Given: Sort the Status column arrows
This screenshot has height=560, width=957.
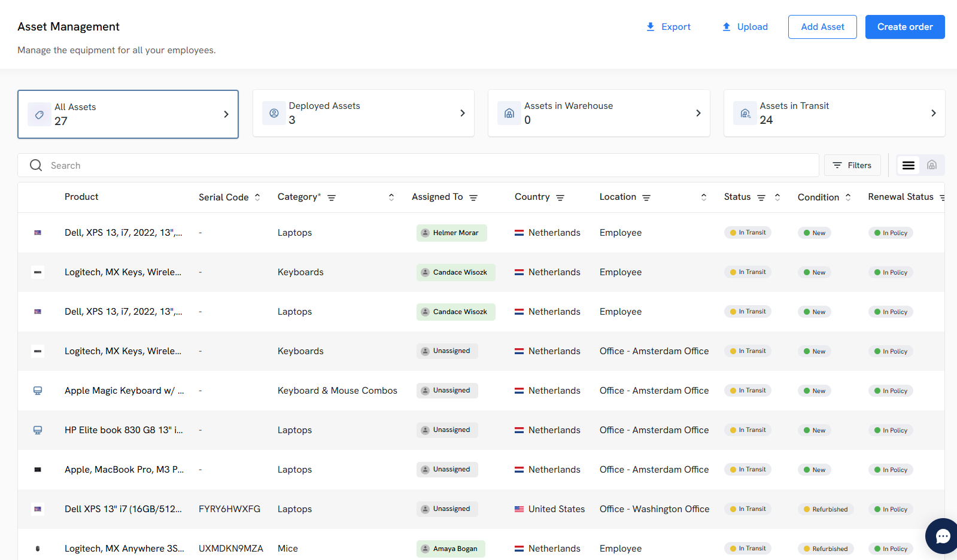Looking at the screenshot, I should [x=777, y=197].
